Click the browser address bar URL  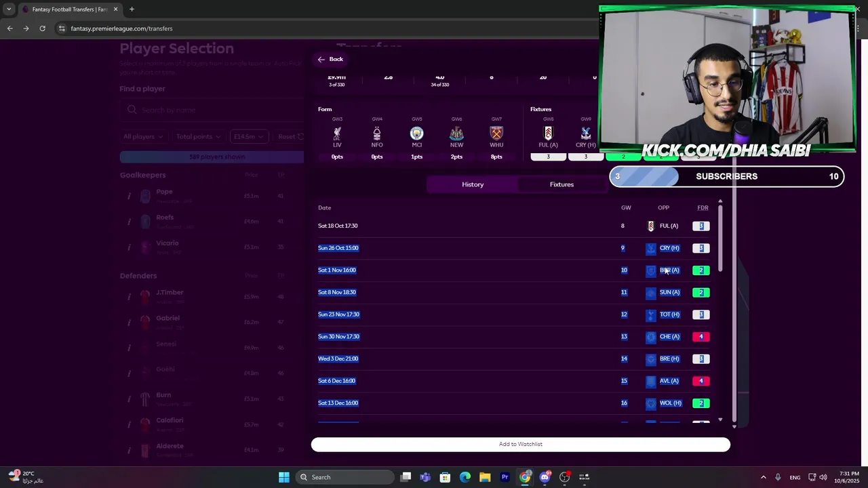pyautogui.click(x=121, y=28)
